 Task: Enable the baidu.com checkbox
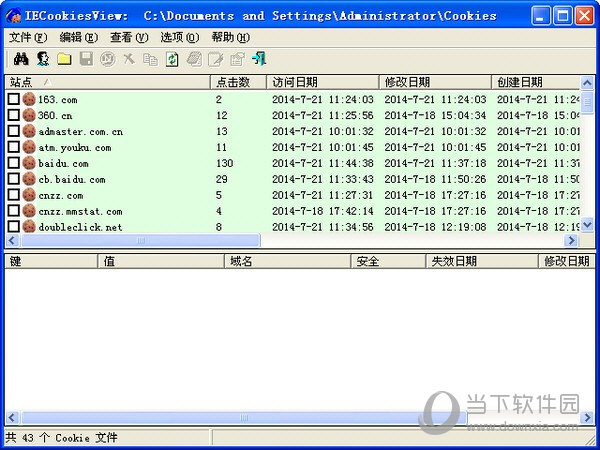14,163
